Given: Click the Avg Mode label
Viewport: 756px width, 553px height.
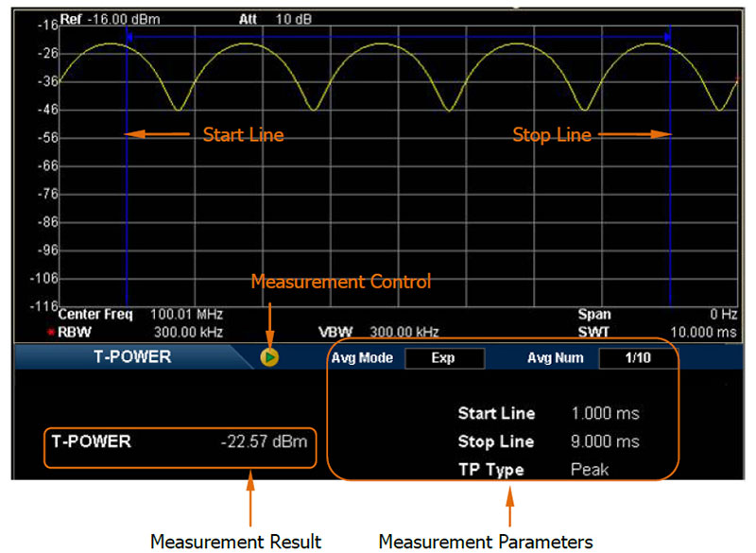Looking at the screenshot, I should click(x=362, y=358).
